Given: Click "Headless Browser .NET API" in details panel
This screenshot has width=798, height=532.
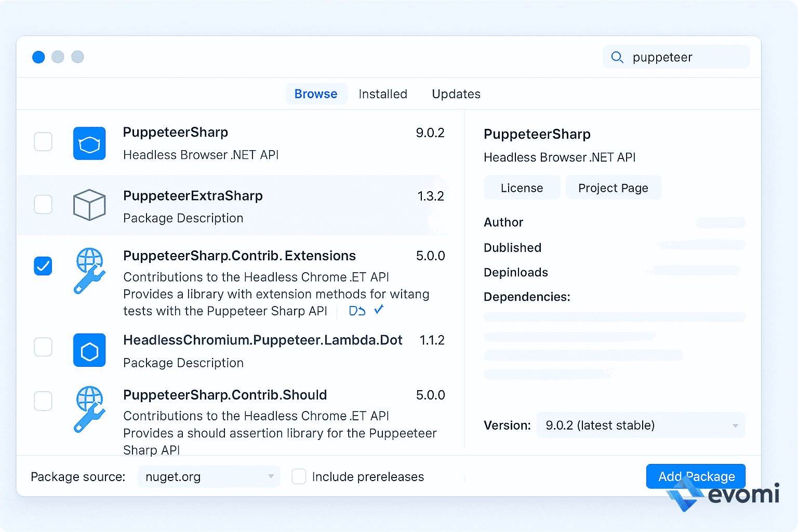Looking at the screenshot, I should (x=560, y=157).
